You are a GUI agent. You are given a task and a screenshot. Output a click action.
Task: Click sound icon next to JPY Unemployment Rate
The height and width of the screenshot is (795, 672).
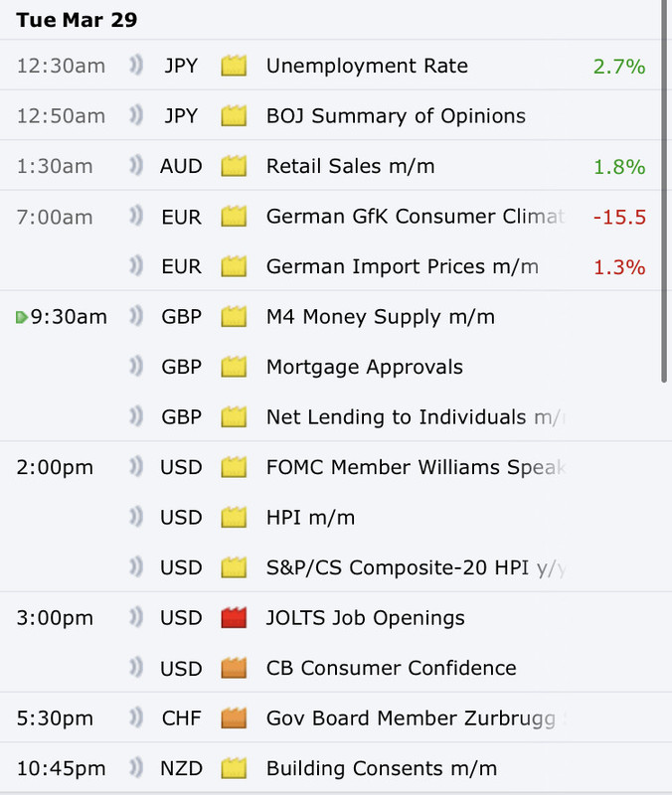coord(136,67)
